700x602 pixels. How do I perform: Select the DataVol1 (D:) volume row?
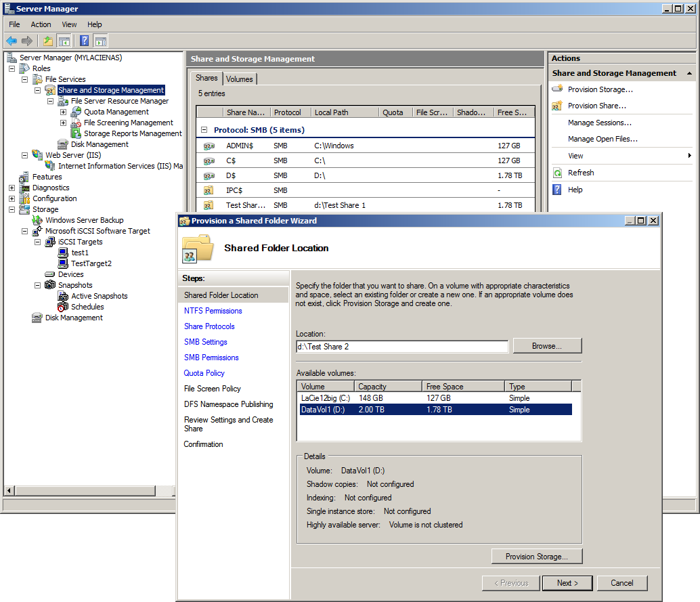click(436, 410)
